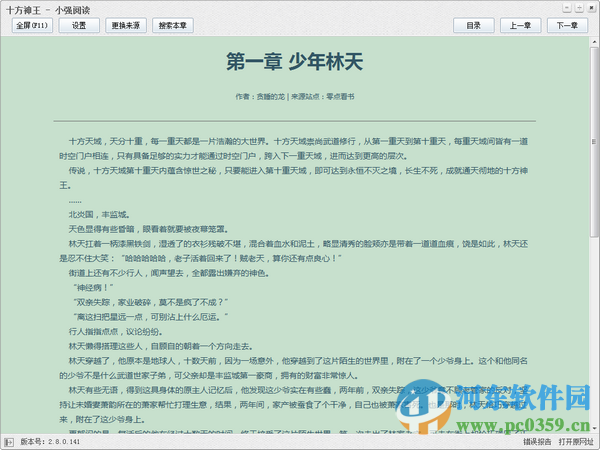Screen dimensions: 600x450
Task: Click the line 行人指指点点，议论纷纷。
Action: point(115,332)
